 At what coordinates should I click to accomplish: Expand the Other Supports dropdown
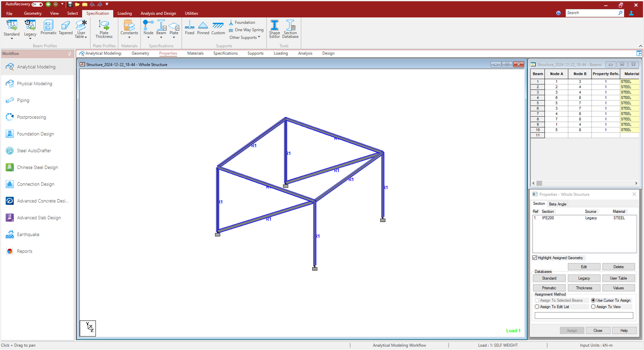(x=244, y=37)
